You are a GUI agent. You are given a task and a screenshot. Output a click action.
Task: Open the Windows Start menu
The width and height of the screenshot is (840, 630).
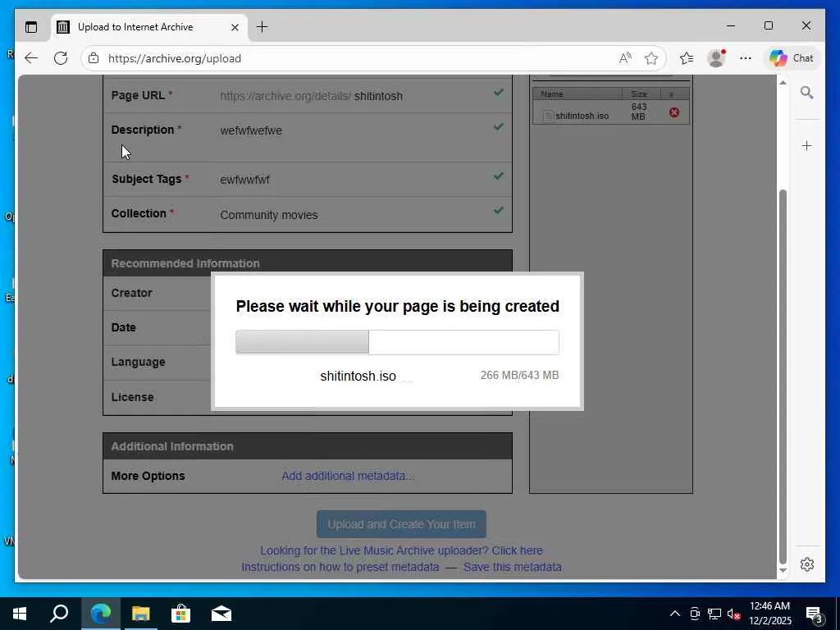click(20, 614)
